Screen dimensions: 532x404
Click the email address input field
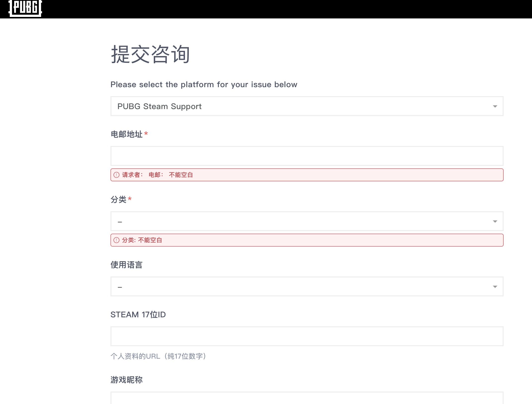pos(307,156)
